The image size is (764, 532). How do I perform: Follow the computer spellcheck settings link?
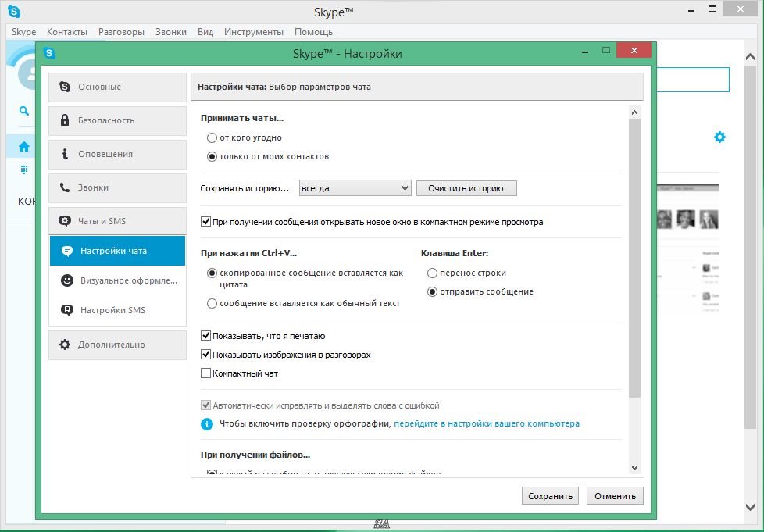(487, 424)
